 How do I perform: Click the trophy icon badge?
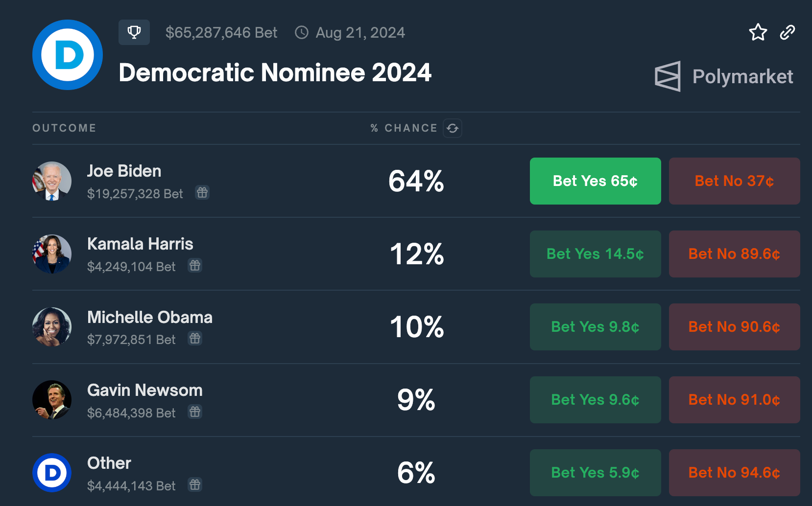pyautogui.click(x=134, y=32)
